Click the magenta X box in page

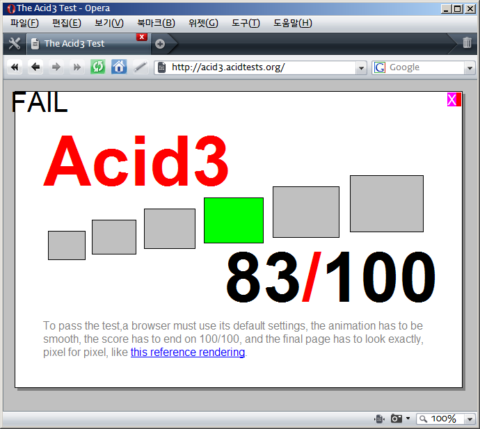click(452, 100)
